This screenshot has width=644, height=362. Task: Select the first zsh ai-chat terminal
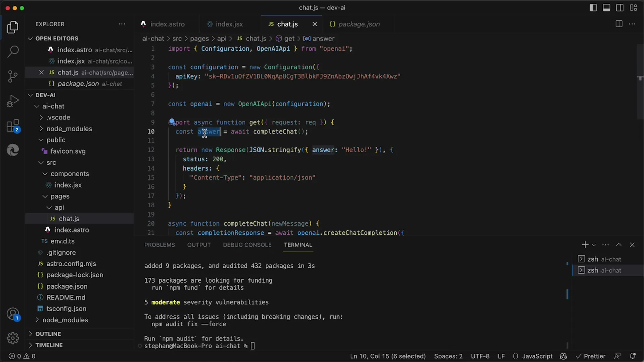click(x=607, y=259)
